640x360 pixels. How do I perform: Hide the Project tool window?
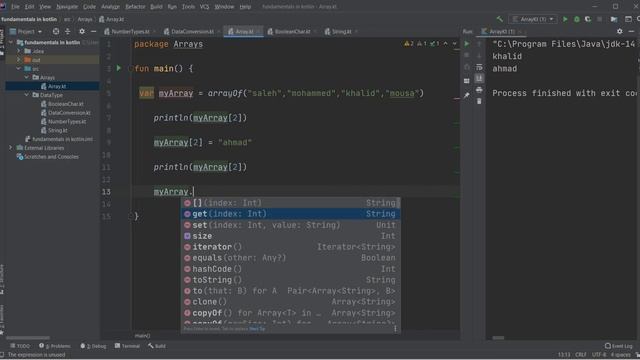click(x=93, y=31)
